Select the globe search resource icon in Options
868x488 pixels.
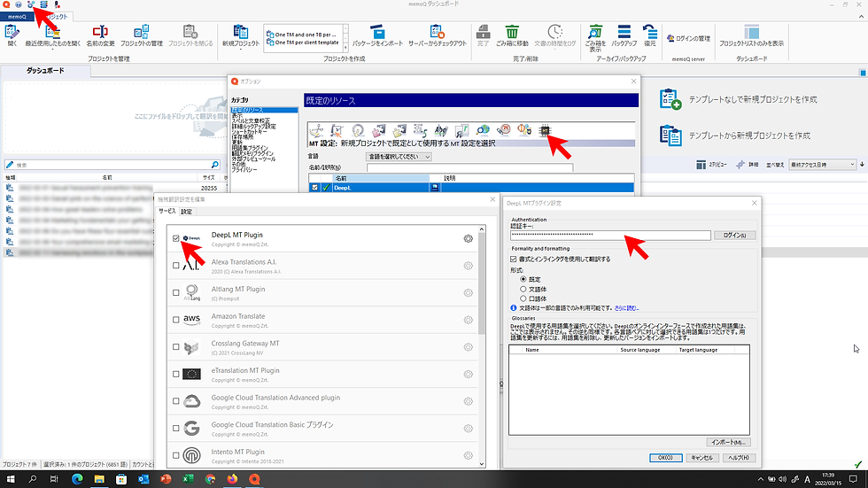tap(483, 130)
